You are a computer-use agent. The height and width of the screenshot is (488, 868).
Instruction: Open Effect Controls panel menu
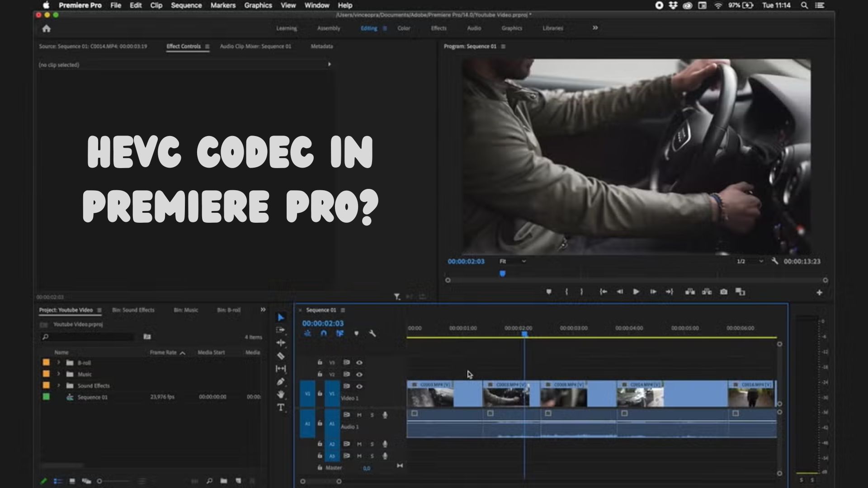(x=207, y=47)
